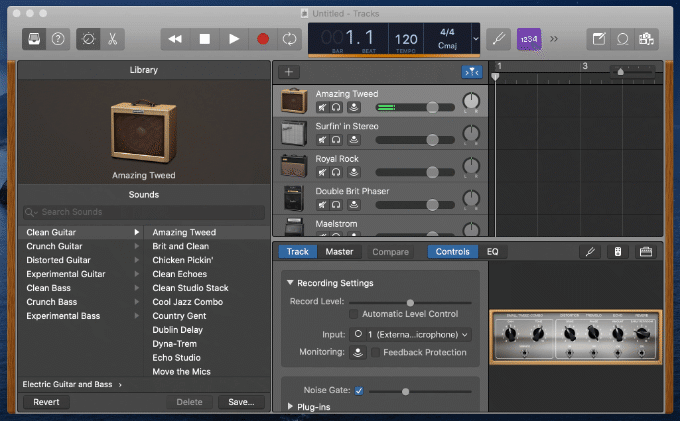
Task: Click Royal Rock volume slider
Action: [415, 172]
